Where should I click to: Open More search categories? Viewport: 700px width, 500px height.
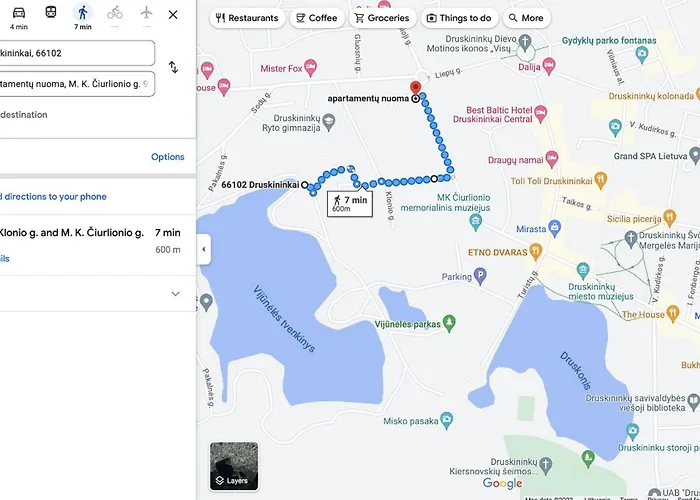point(526,18)
